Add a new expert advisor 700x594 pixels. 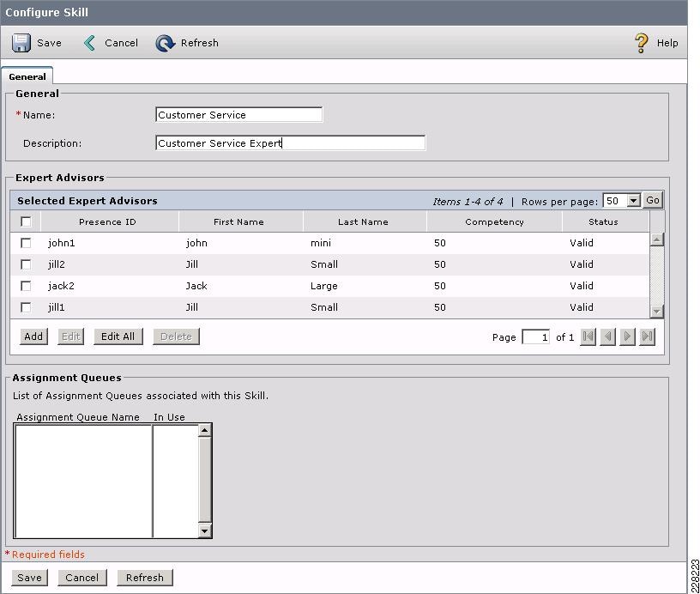point(33,336)
